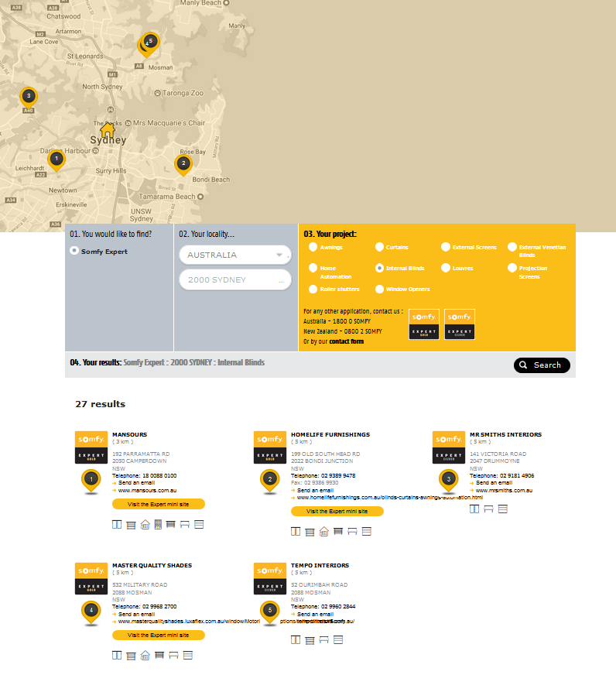Choose the Curtains project option
The width and height of the screenshot is (616, 675).
(x=379, y=247)
